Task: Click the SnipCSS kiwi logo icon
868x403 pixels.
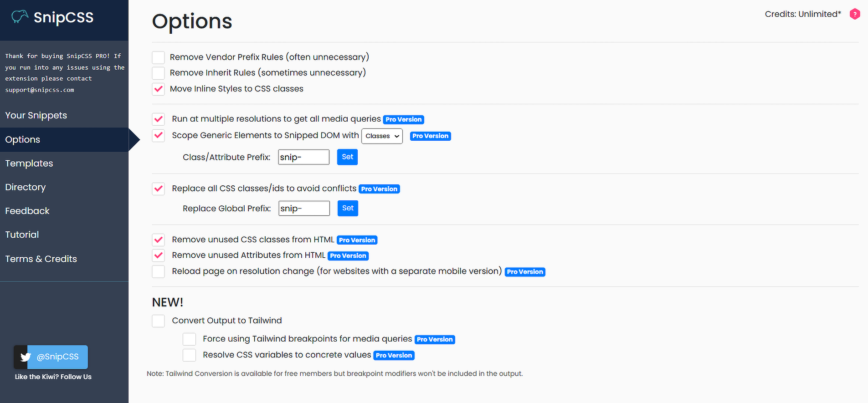Action: tap(20, 17)
